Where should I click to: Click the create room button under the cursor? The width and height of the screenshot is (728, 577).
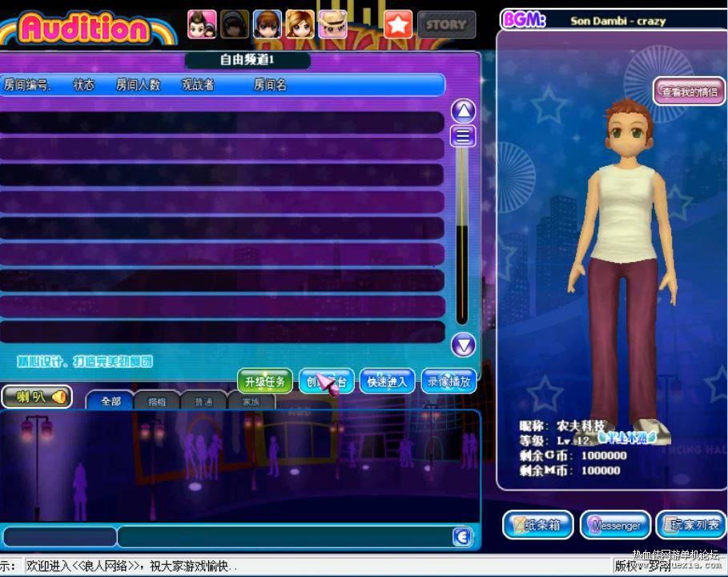point(327,381)
